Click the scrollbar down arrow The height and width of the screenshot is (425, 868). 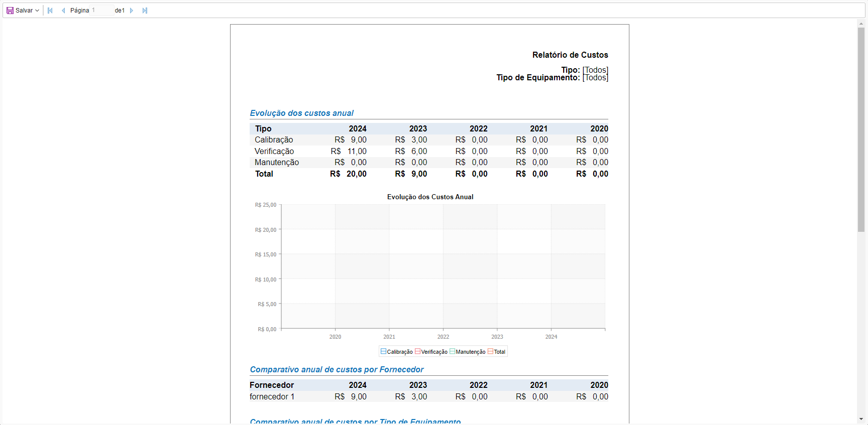861,419
